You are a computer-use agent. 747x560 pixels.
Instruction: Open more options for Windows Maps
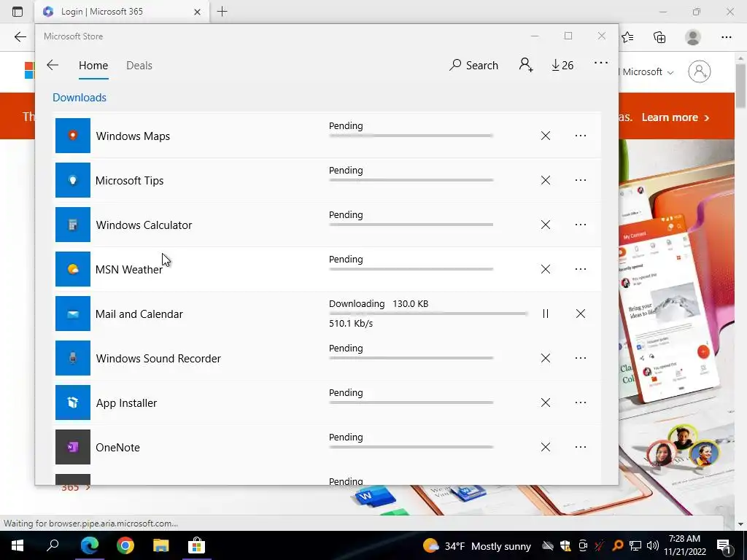coord(580,136)
